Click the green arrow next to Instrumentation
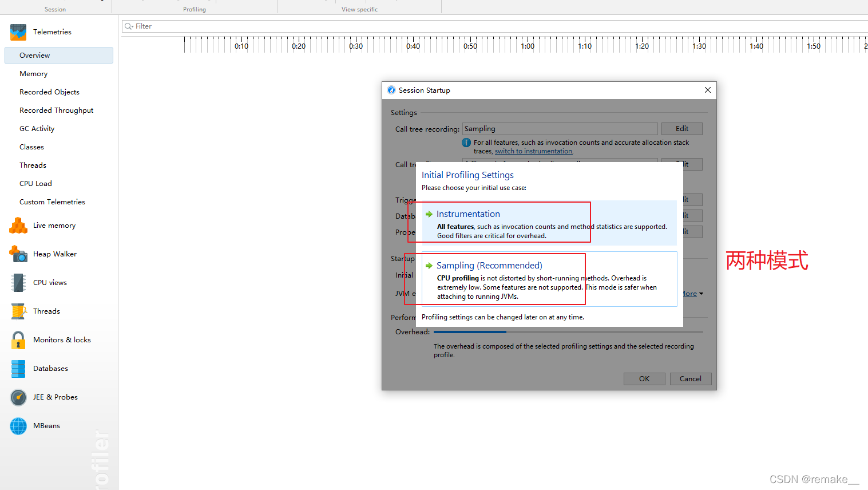868x490 pixels. (429, 214)
